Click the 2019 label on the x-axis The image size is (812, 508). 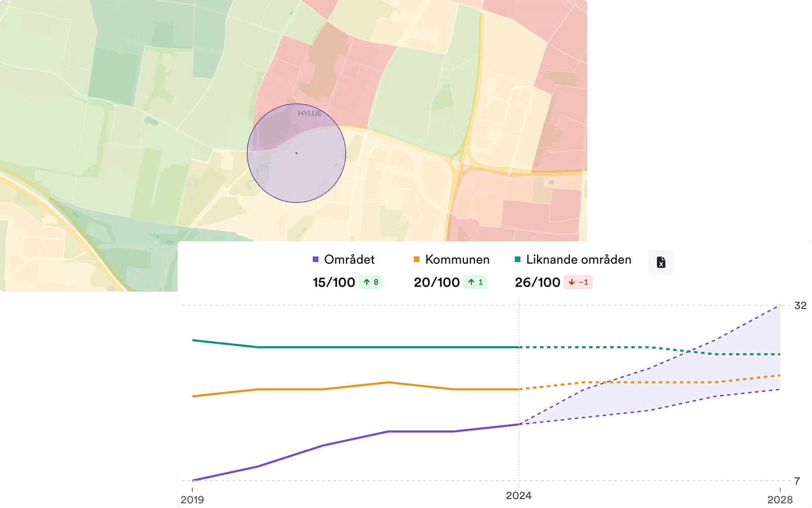192,499
